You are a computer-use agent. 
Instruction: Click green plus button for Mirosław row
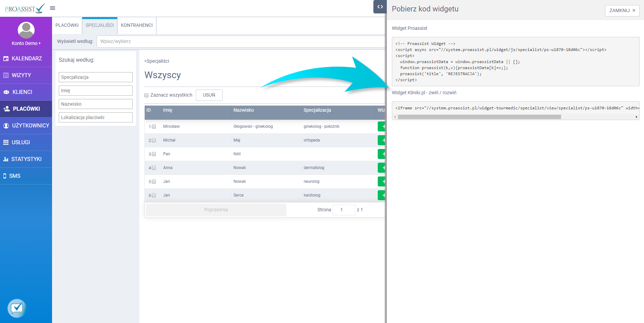382,126
